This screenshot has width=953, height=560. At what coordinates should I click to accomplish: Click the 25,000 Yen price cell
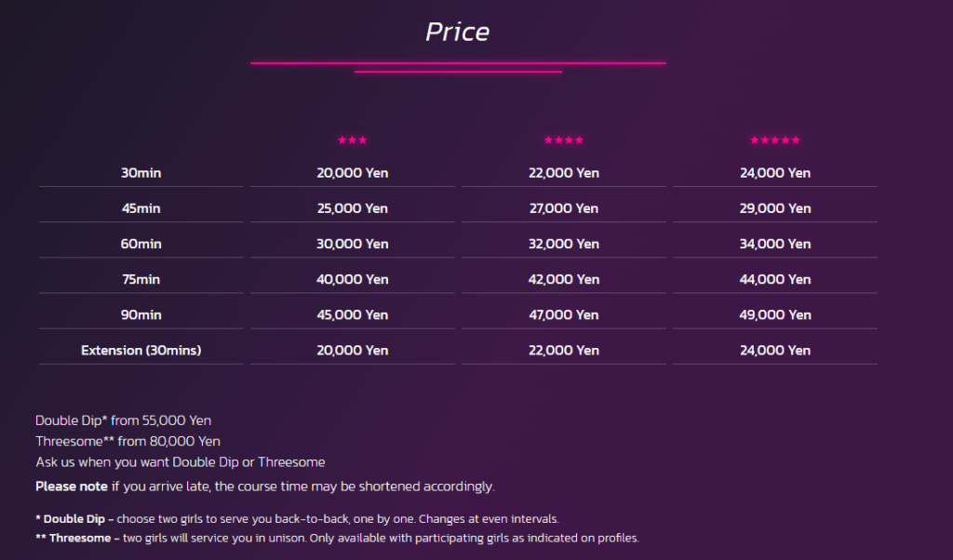click(353, 208)
